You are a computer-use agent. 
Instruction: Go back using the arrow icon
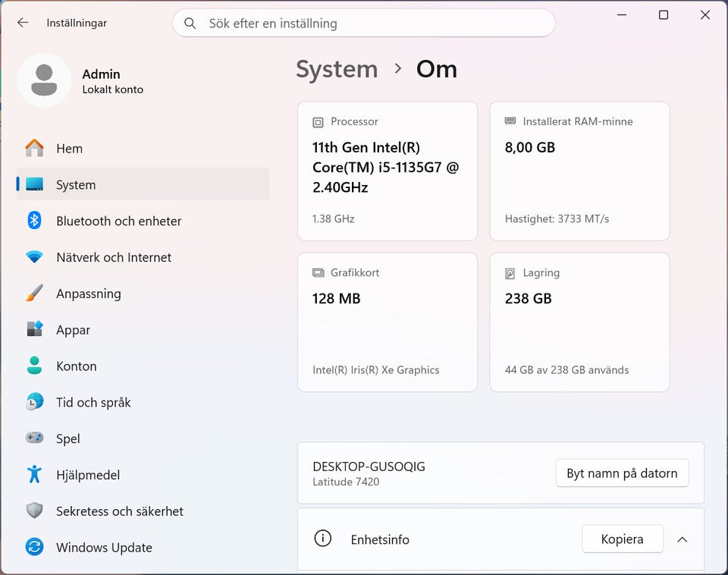[x=23, y=23]
